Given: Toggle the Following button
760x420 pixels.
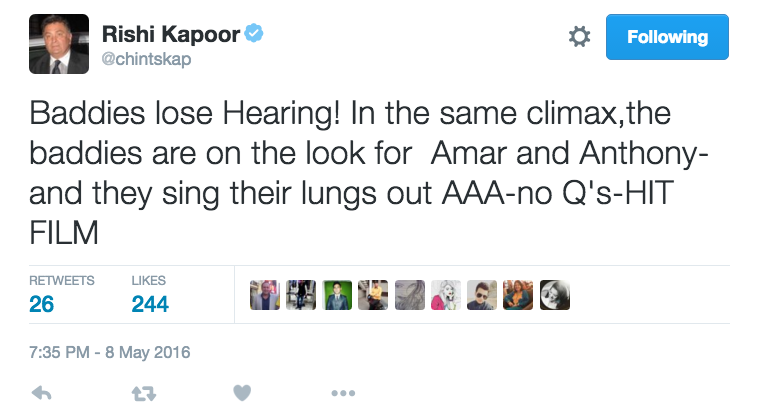Looking at the screenshot, I should 667,37.
